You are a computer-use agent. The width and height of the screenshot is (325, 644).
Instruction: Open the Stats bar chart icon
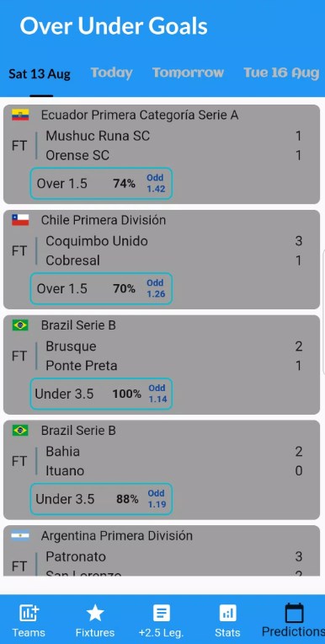tap(227, 614)
